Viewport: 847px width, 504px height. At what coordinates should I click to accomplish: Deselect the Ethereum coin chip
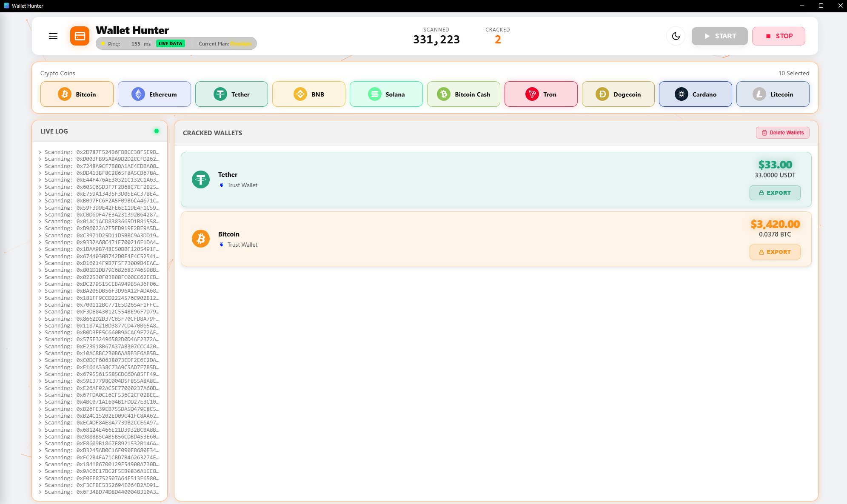[154, 94]
